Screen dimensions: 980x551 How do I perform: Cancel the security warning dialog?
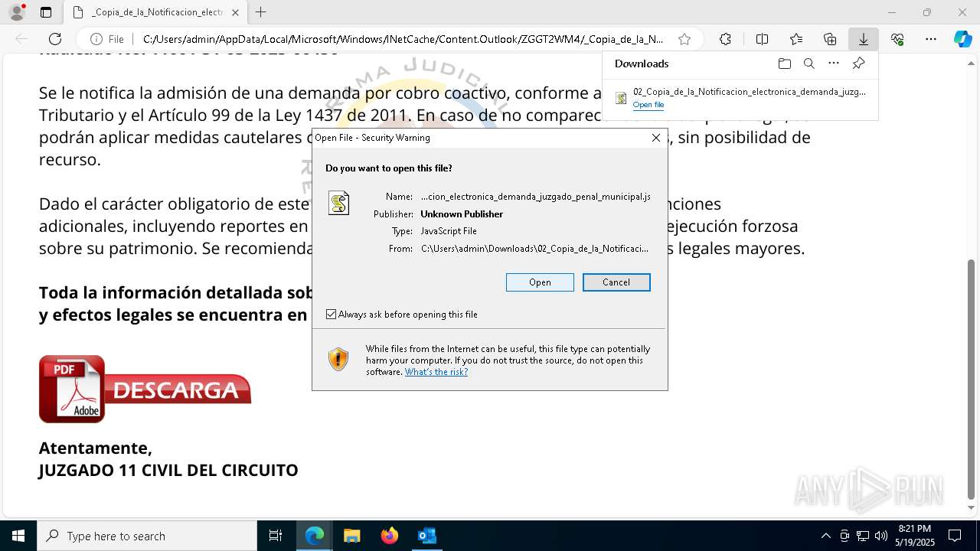(x=616, y=282)
